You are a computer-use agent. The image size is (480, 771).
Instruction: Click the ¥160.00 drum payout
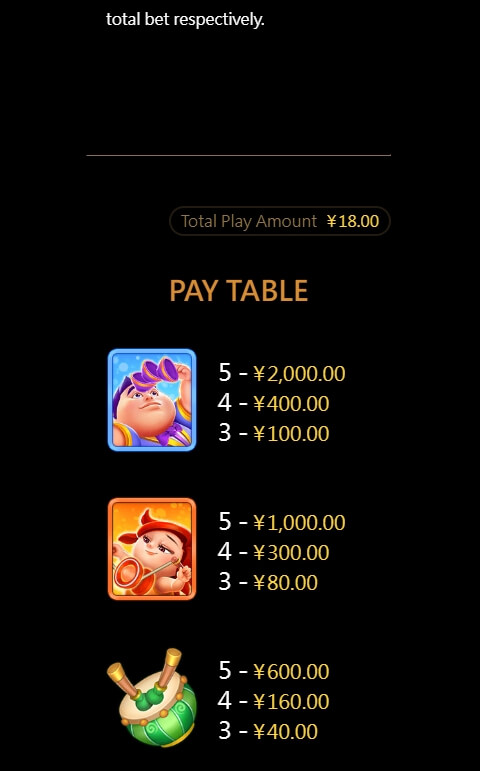(291, 702)
